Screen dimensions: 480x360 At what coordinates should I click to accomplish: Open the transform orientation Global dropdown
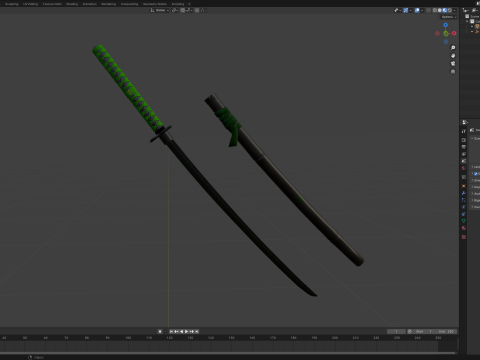(x=160, y=10)
